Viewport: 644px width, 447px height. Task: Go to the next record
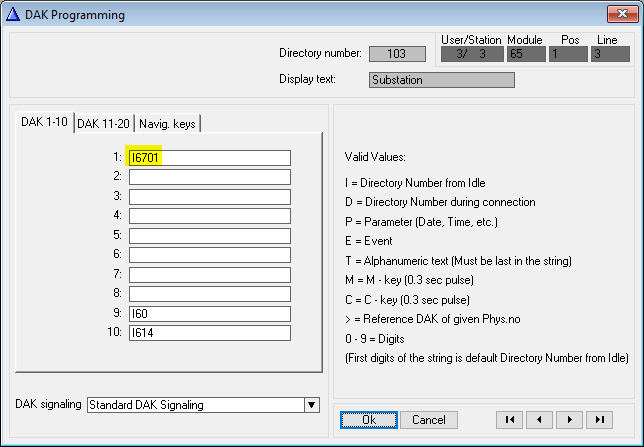coord(569,419)
